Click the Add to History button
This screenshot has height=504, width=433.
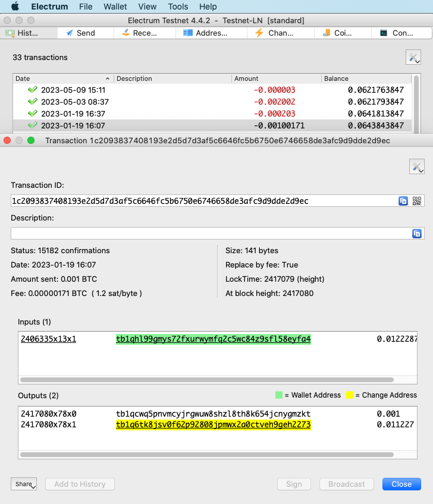(80, 484)
